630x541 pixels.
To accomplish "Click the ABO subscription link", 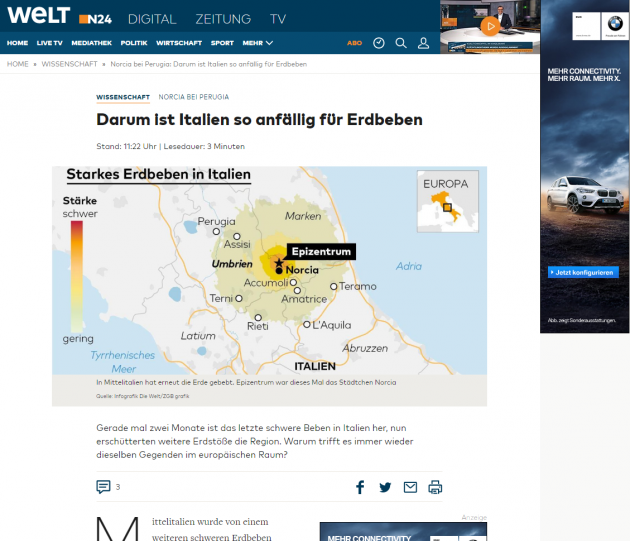I will point(354,43).
